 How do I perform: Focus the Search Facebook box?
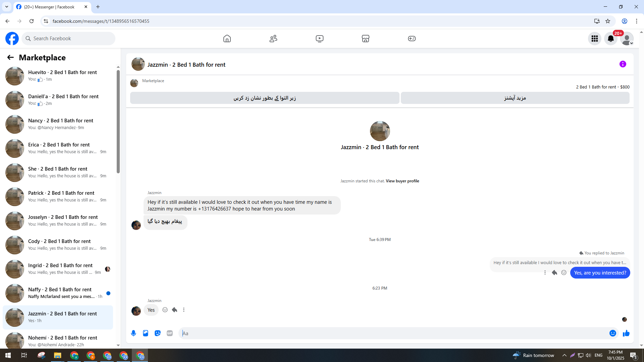[x=68, y=39]
